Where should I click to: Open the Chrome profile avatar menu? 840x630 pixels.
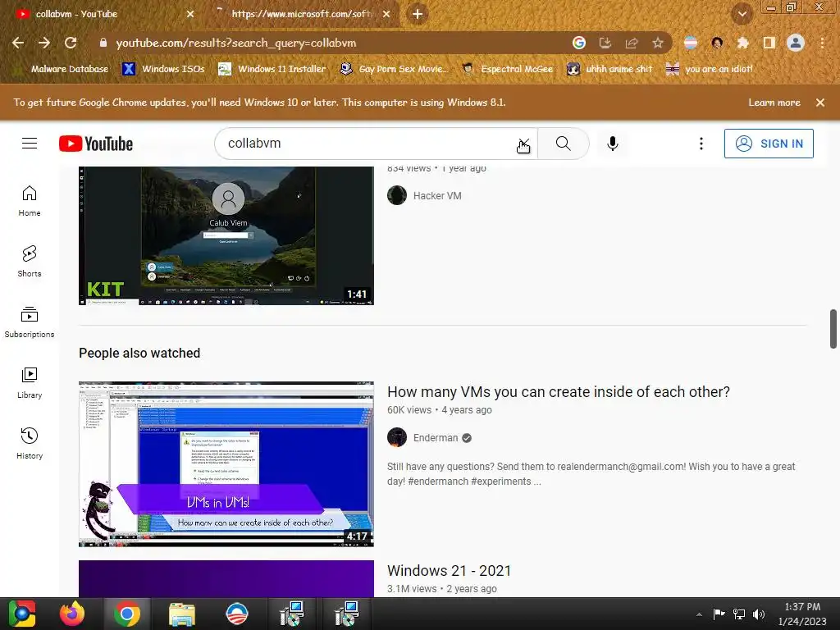point(796,43)
